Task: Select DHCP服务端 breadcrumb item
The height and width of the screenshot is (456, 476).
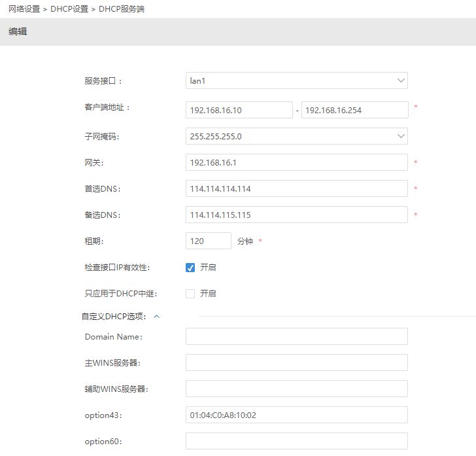Action: click(122, 9)
